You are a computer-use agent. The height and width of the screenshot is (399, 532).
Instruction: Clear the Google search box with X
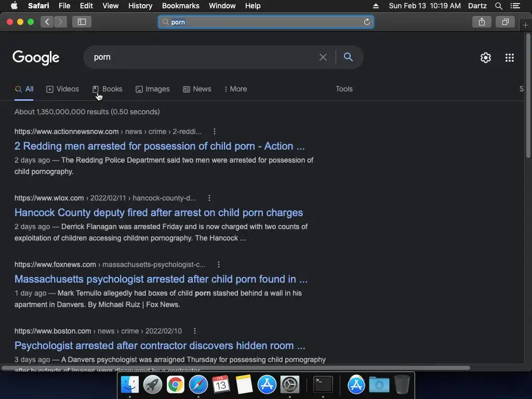pos(323,57)
